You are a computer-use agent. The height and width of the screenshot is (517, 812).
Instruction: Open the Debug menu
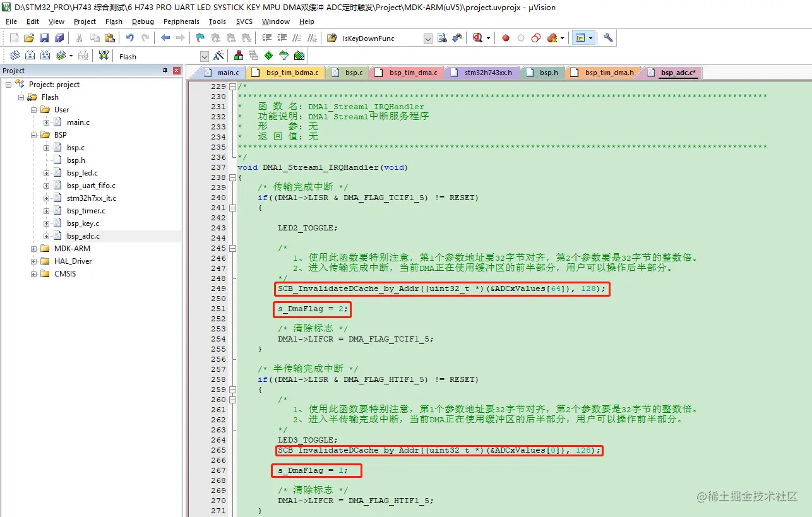click(143, 21)
